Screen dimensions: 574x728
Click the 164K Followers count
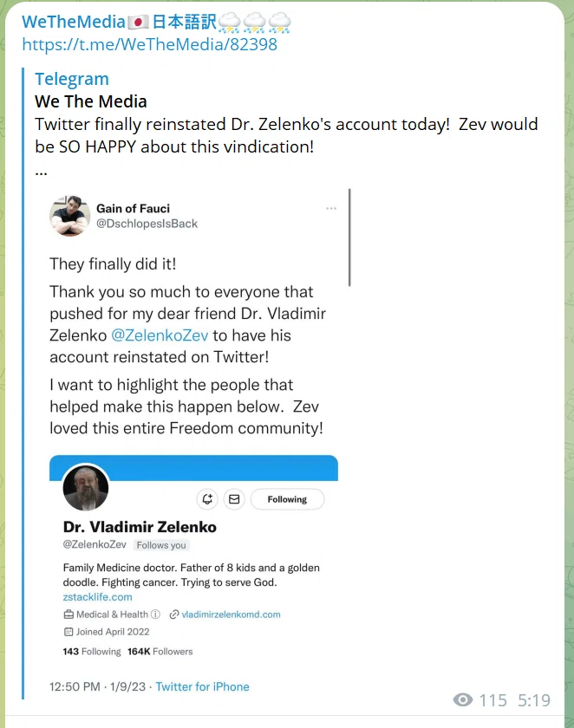[160, 652]
